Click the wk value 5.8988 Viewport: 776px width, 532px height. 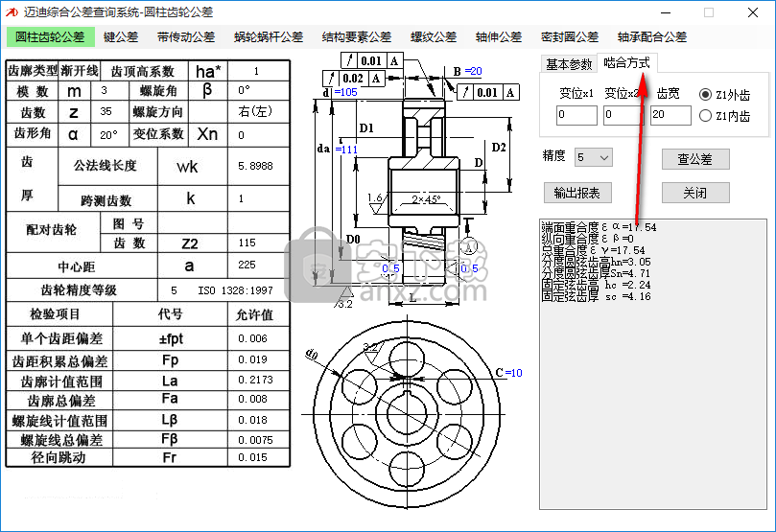[255, 166]
